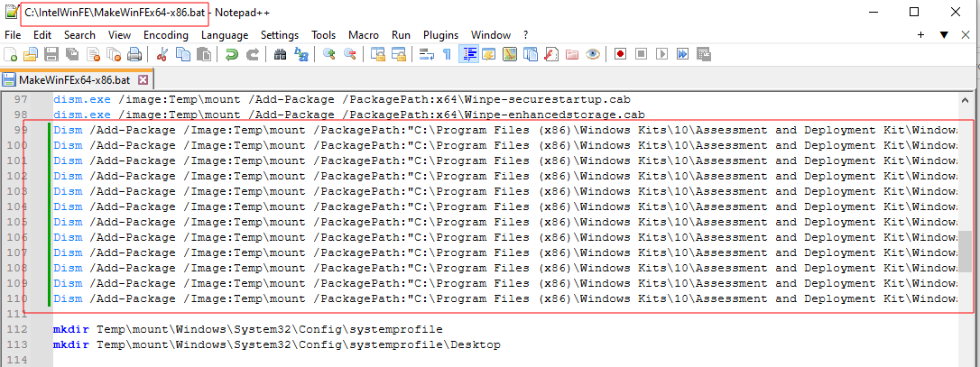980x367 pixels.
Task: Click the Undo green arrow icon
Action: [x=232, y=55]
